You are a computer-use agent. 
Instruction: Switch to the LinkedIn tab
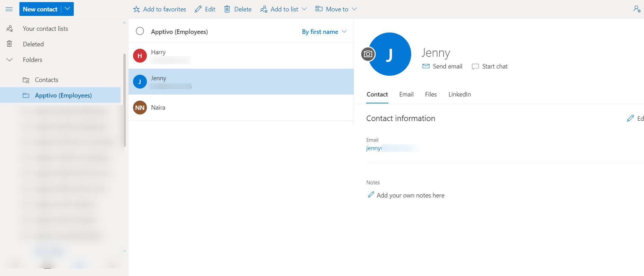(459, 94)
